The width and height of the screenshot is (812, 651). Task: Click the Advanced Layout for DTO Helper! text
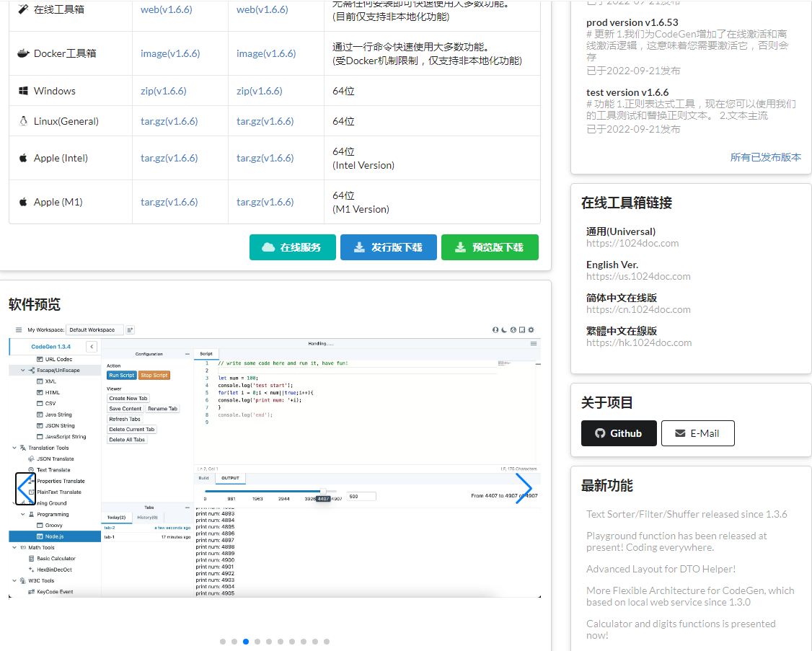[x=661, y=569]
